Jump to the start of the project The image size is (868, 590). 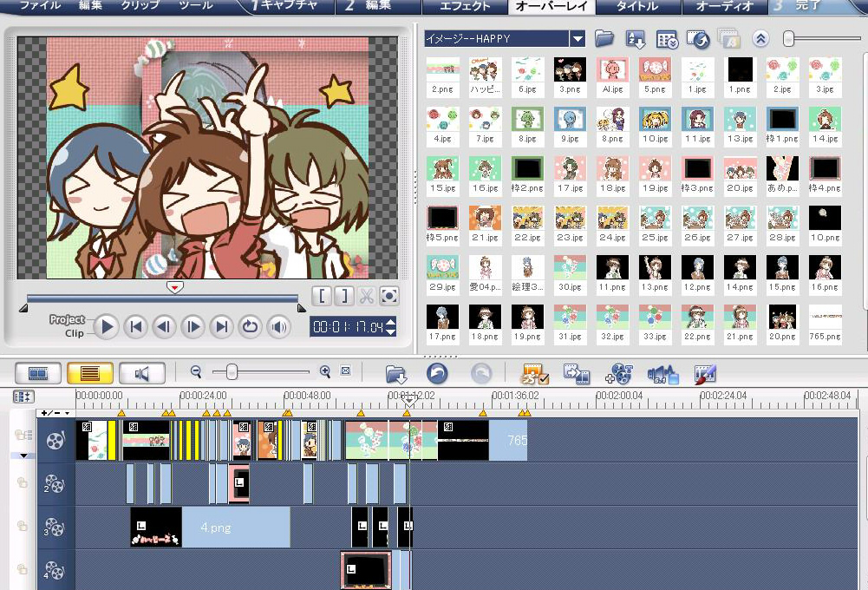click(x=135, y=327)
